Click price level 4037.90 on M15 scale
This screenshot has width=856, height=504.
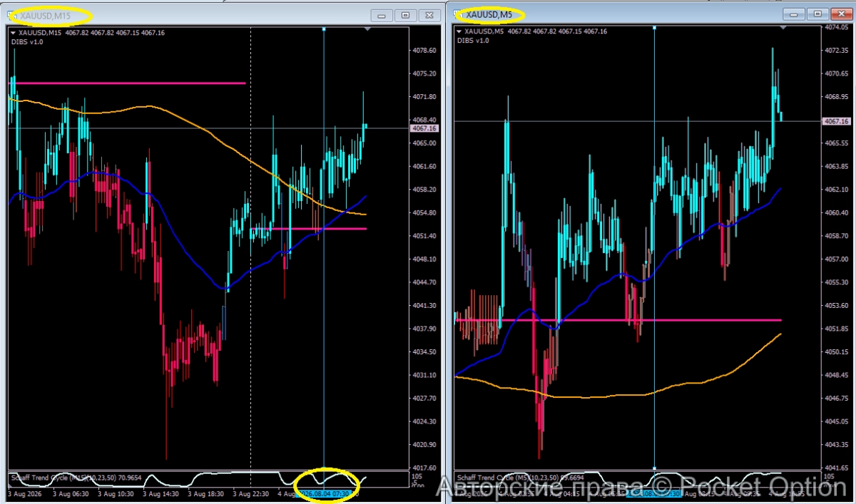pyautogui.click(x=424, y=329)
